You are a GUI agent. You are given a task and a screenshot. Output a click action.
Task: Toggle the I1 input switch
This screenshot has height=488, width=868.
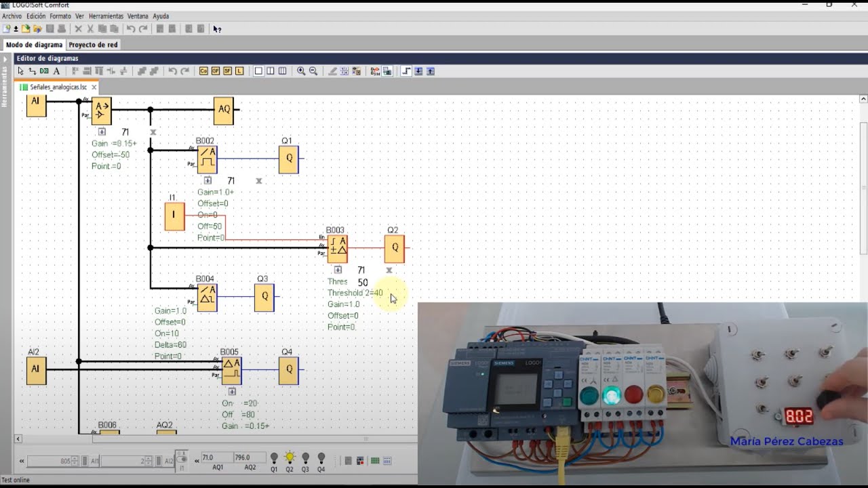(x=182, y=461)
